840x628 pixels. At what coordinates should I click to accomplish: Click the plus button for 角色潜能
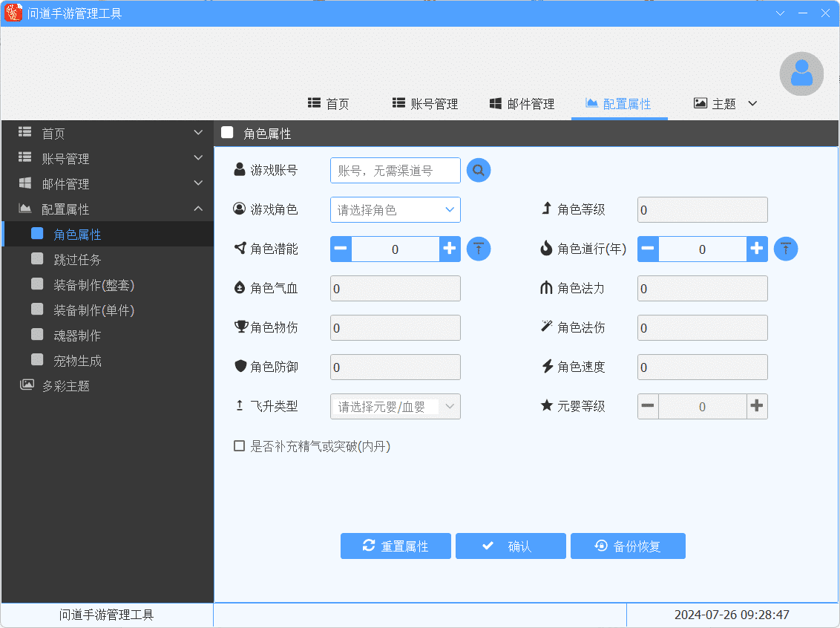(x=450, y=249)
